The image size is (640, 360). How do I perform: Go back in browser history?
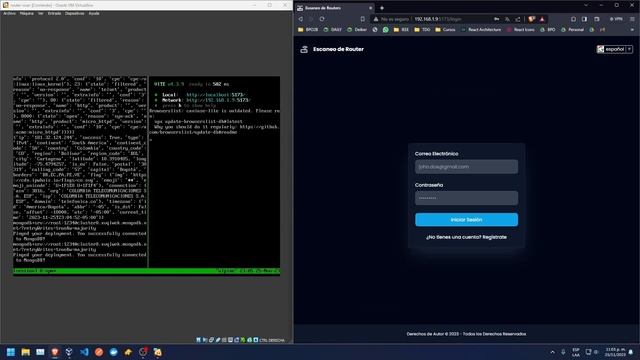pos(301,19)
